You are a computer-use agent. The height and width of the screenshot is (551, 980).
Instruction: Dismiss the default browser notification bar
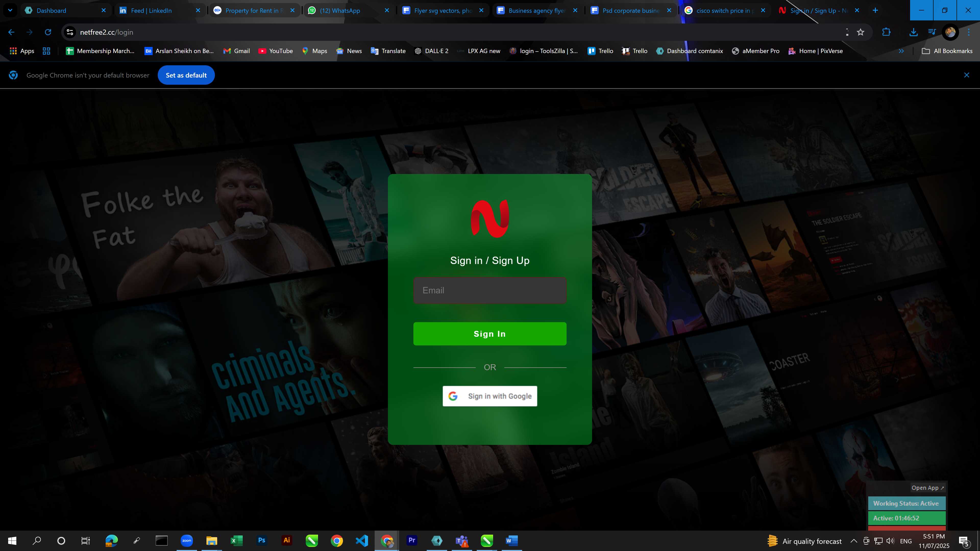(x=967, y=75)
